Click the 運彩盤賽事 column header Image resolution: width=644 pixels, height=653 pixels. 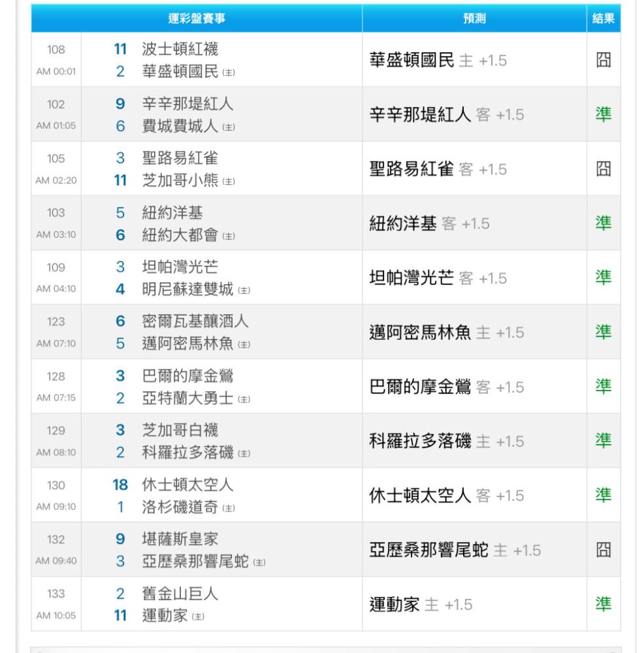click(197, 18)
